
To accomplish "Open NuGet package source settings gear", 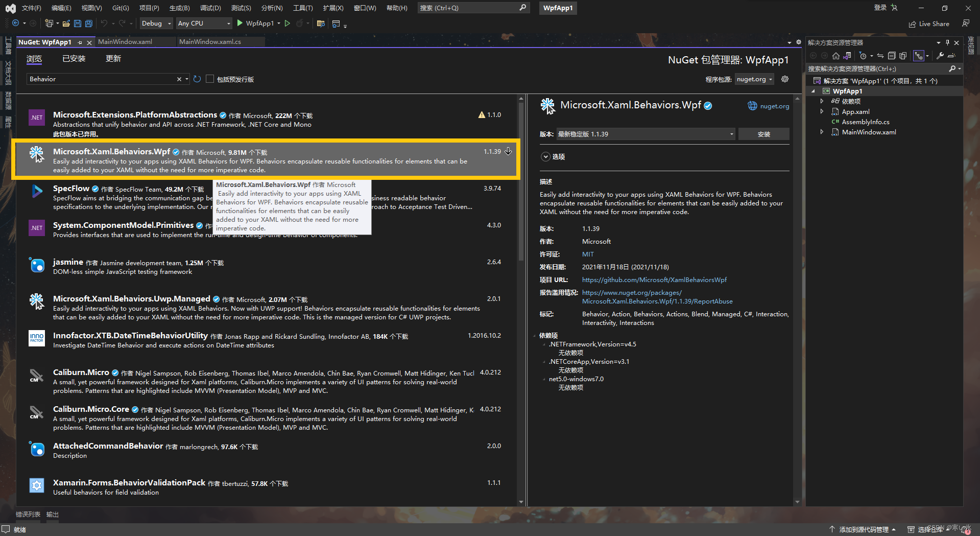I will [785, 79].
